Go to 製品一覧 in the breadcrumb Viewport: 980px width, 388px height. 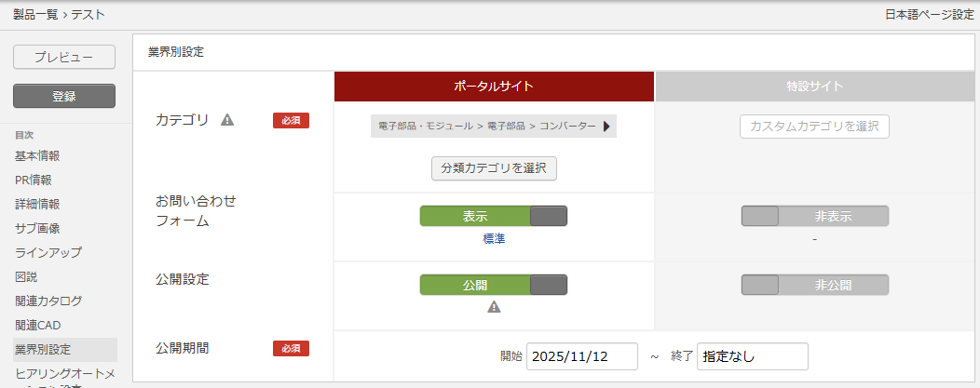pos(34,15)
